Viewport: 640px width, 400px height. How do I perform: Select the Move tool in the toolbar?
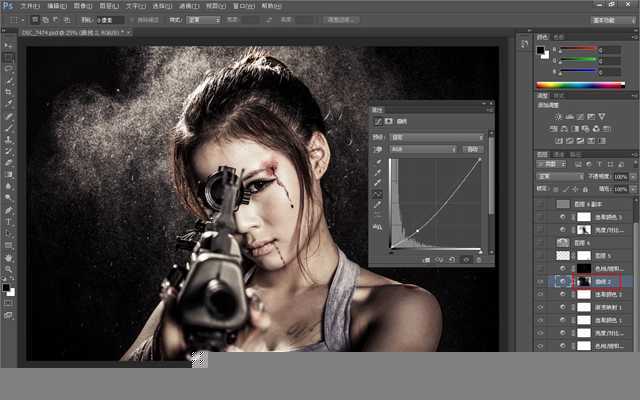8,46
